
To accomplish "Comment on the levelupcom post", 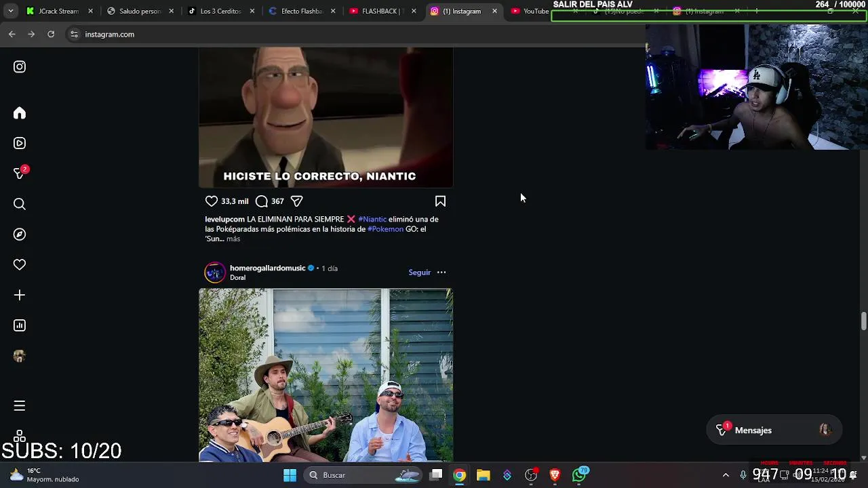I will 262,201.
